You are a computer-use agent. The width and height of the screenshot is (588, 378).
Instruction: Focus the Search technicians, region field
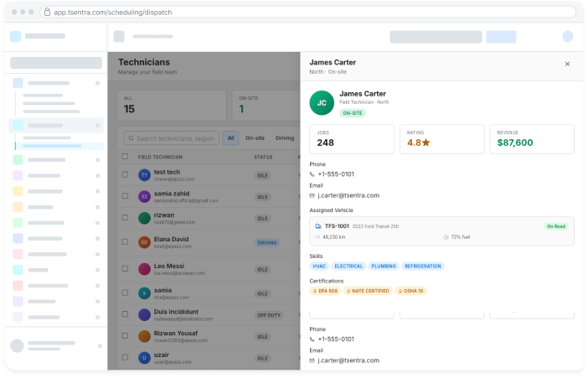tap(172, 138)
